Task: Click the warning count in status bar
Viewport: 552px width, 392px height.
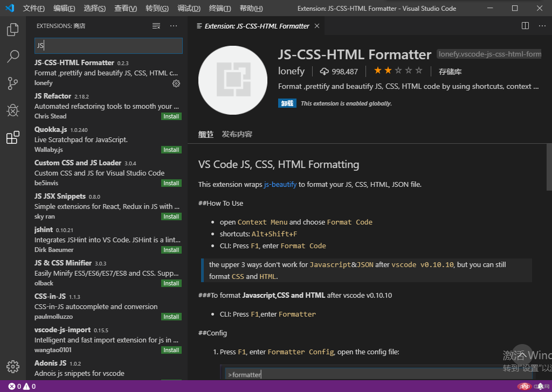Action: (x=29, y=387)
